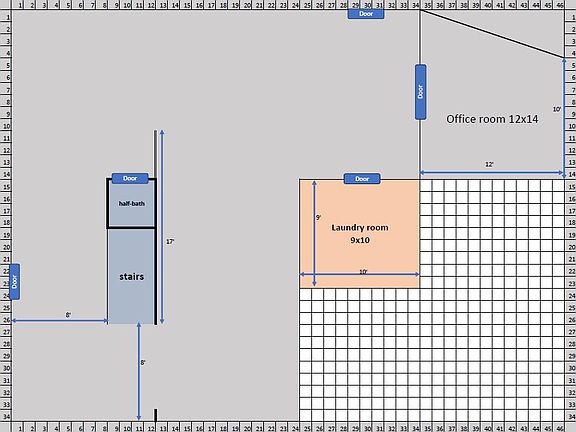Image resolution: width=576 pixels, height=432 pixels.
Task: Click the 12' width label in the Office room
Action: [489, 165]
